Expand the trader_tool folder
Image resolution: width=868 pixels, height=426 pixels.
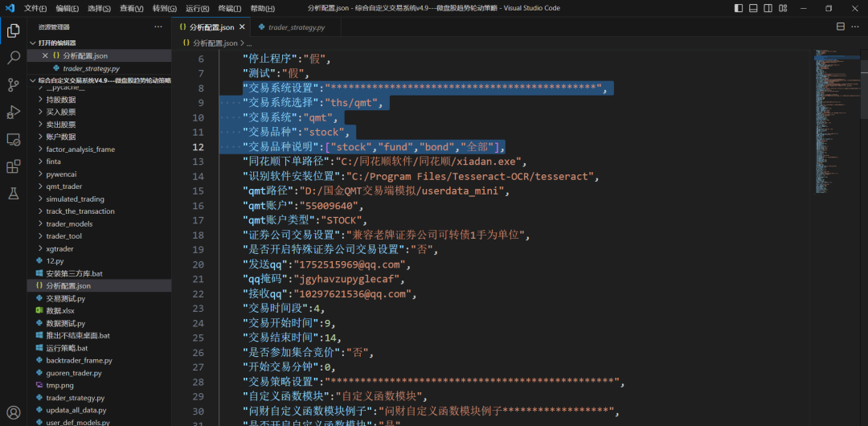[63, 236]
